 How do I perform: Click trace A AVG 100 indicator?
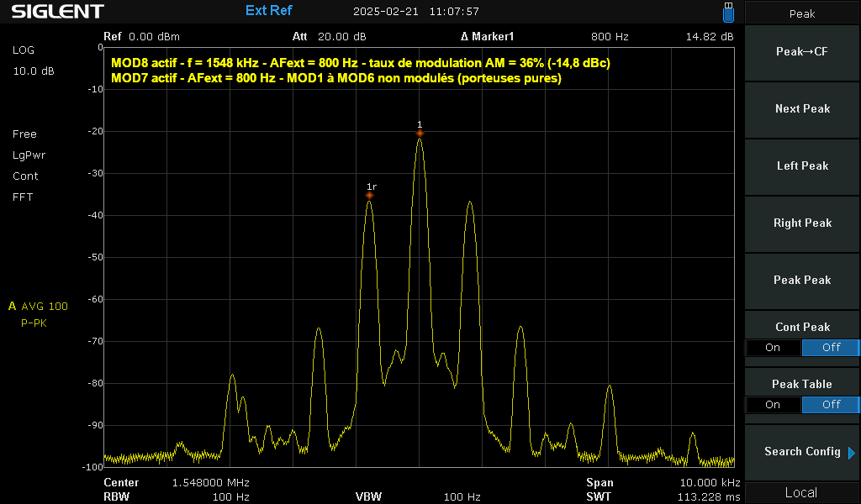click(x=39, y=306)
